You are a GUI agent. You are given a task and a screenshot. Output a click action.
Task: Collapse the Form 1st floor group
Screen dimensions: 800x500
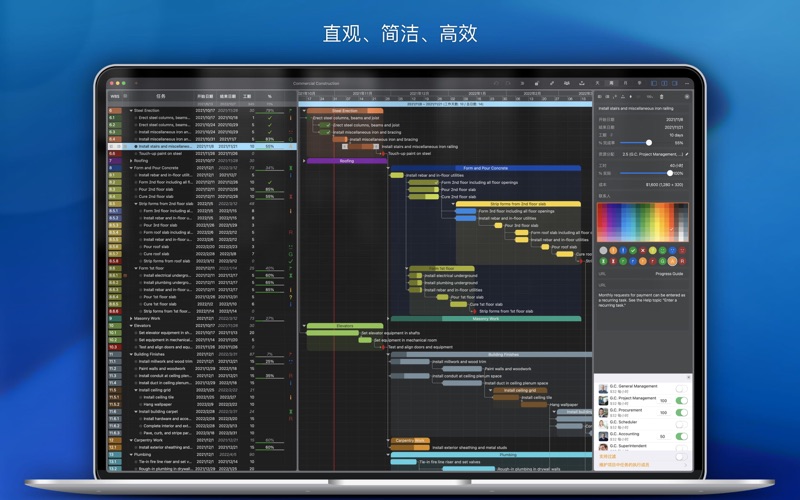click(136, 268)
